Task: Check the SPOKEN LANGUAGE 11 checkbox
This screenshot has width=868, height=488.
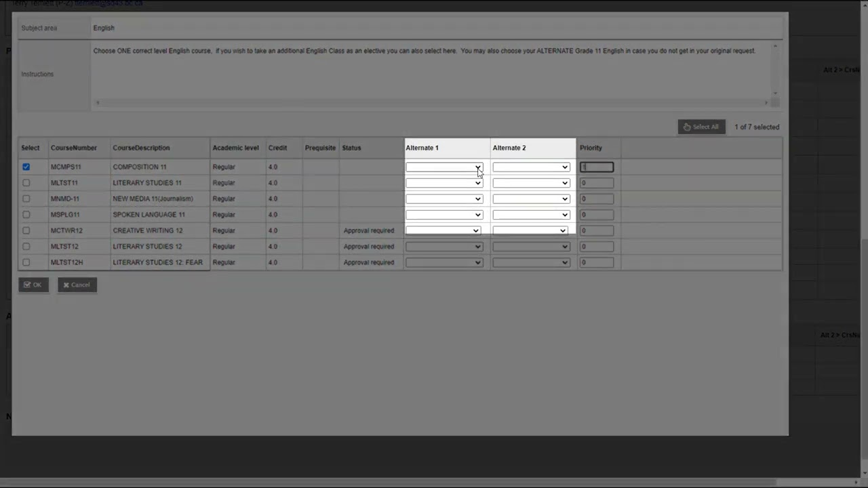Action: click(26, 215)
